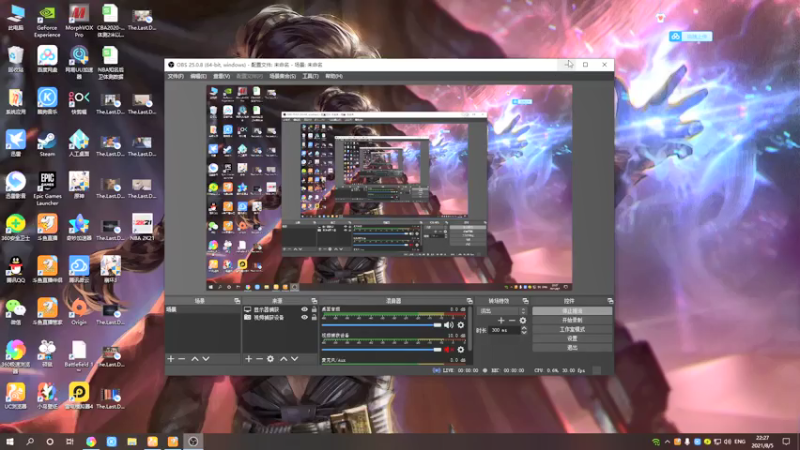The height and width of the screenshot is (450, 800).
Task: Add a new scene with the Scenes plus icon
Action: [x=171, y=359]
